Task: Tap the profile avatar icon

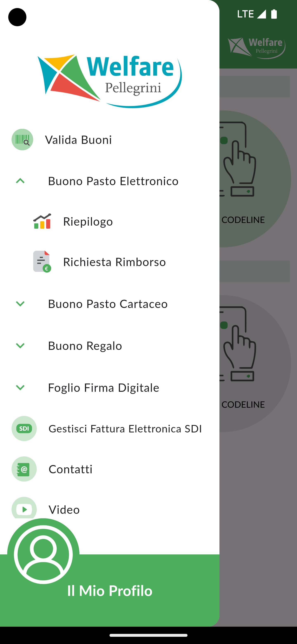Action: coord(43,554)
